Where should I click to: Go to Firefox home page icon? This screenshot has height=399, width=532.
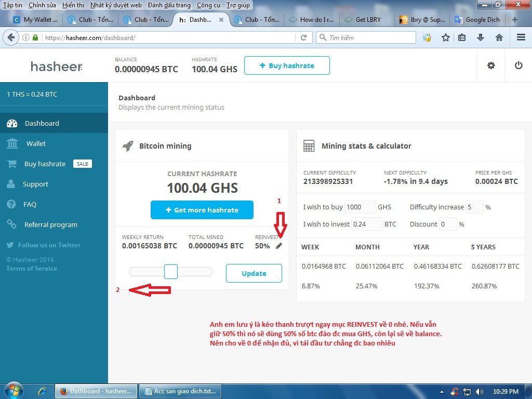click(499, 37)
